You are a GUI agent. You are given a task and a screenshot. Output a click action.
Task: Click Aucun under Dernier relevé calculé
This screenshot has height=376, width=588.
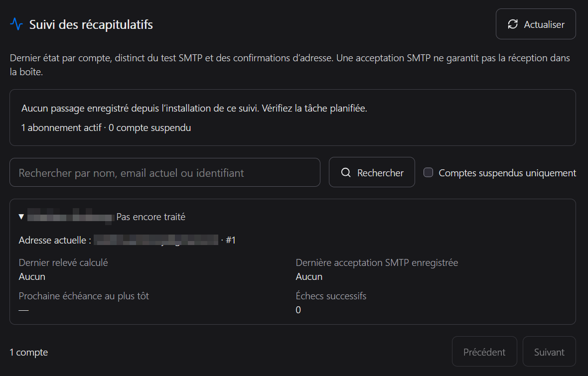click(x=32, y=277)
